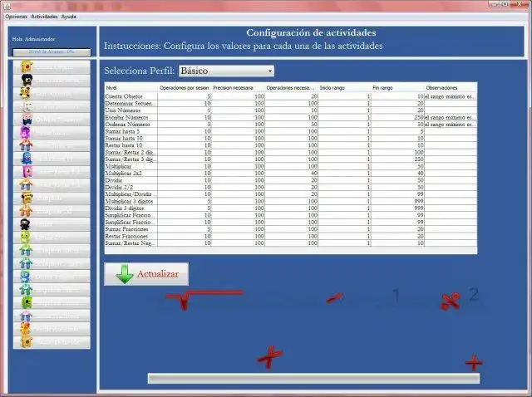Click Observaciones cell in Ordenar Números row
The image size is (532, 397).
tap(451, 125)
